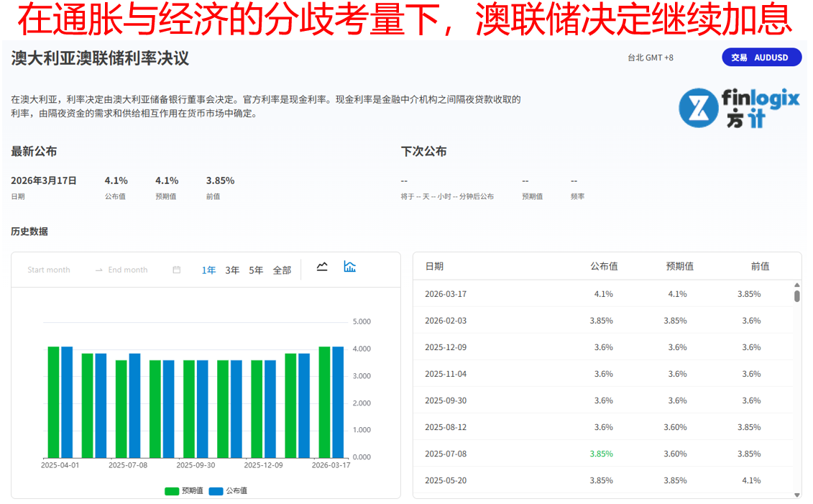Switch to bar chart view icon
813x504 pixels.
click(x=349, y=267)
